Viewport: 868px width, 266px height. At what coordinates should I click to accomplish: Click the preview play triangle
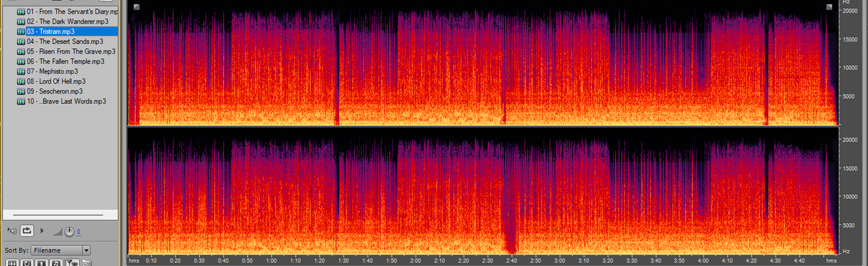[42, 231]
